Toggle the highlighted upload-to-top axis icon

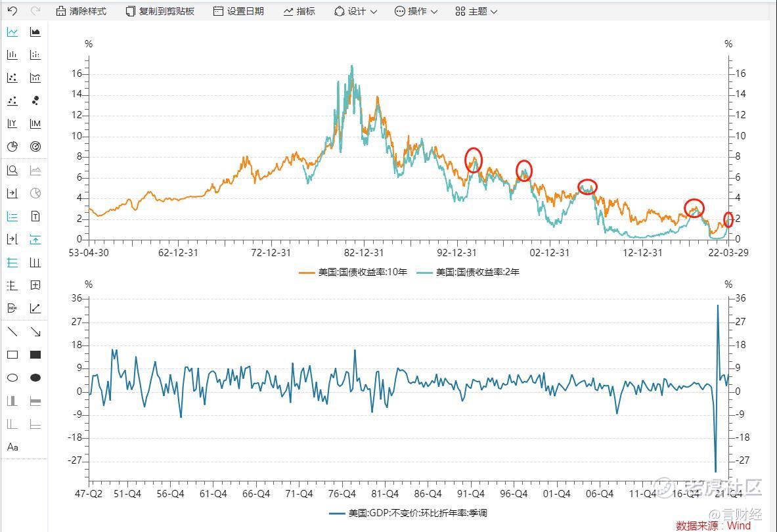click(35, 239)
